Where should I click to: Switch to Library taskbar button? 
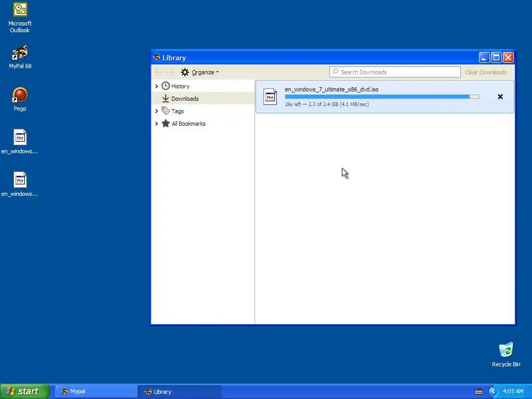[180, 392]
